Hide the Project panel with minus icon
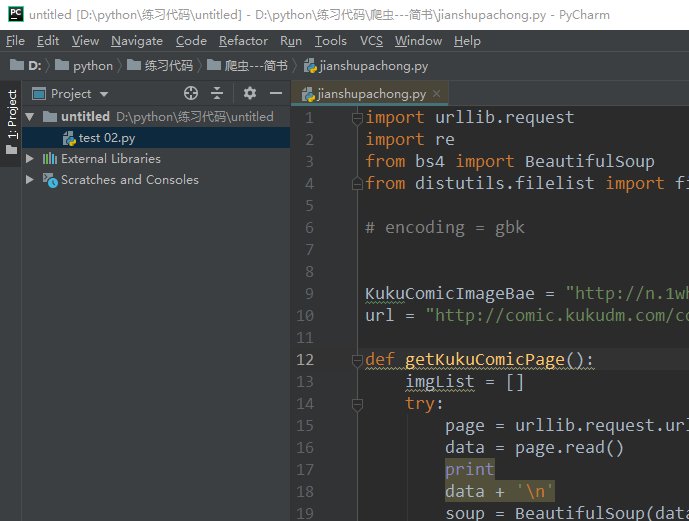 (x=276, y=93)
